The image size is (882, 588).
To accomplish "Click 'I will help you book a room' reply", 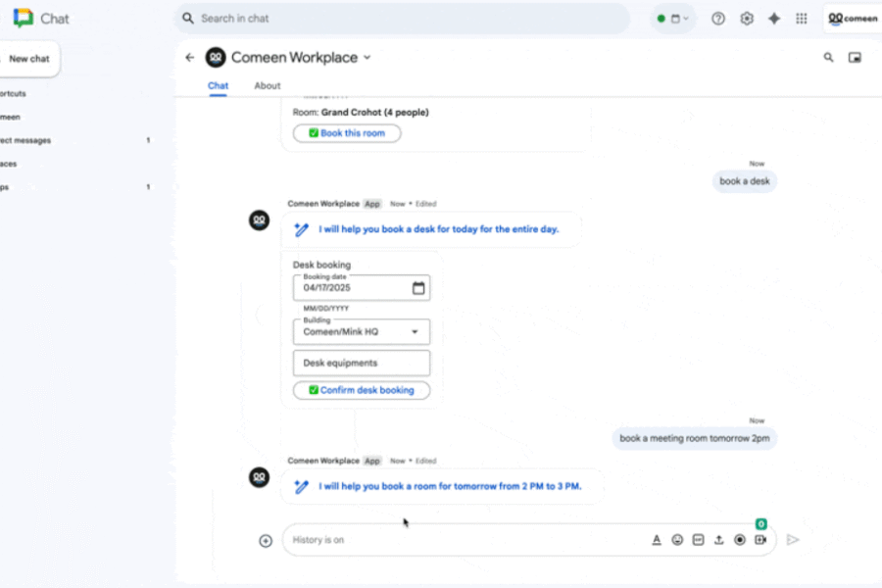I will (450, 486).
